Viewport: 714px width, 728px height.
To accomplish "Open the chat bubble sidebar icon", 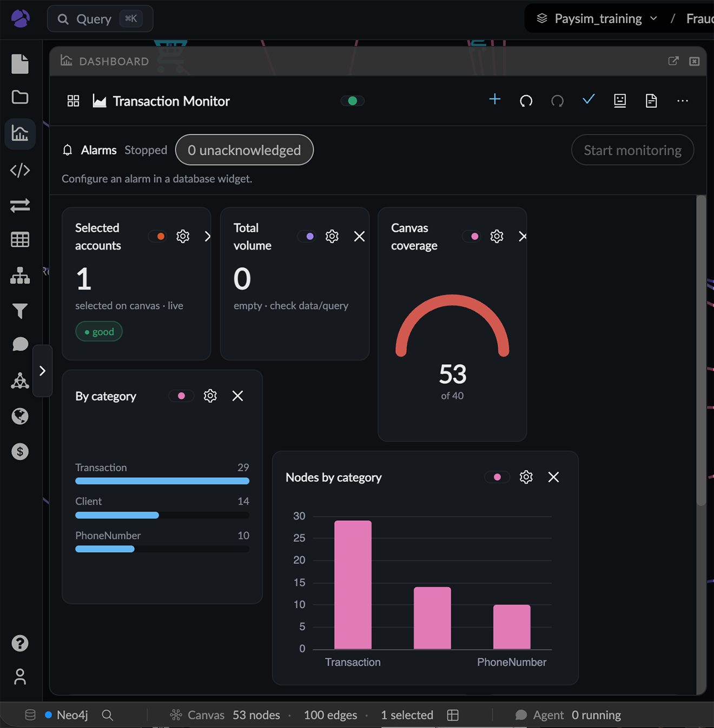I will point(20,344).
